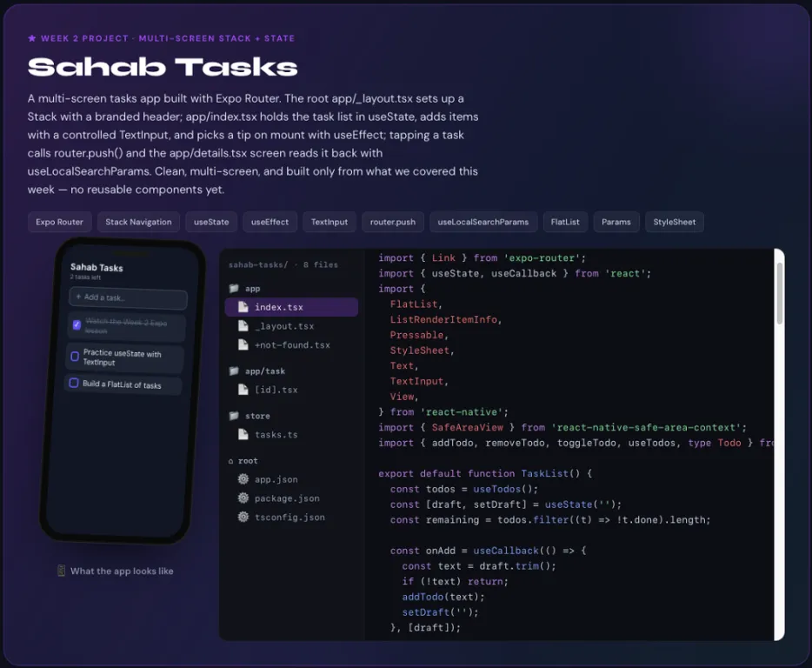Click the 2 tasks left label
This screenshot has width=812, height=668.
85,277
